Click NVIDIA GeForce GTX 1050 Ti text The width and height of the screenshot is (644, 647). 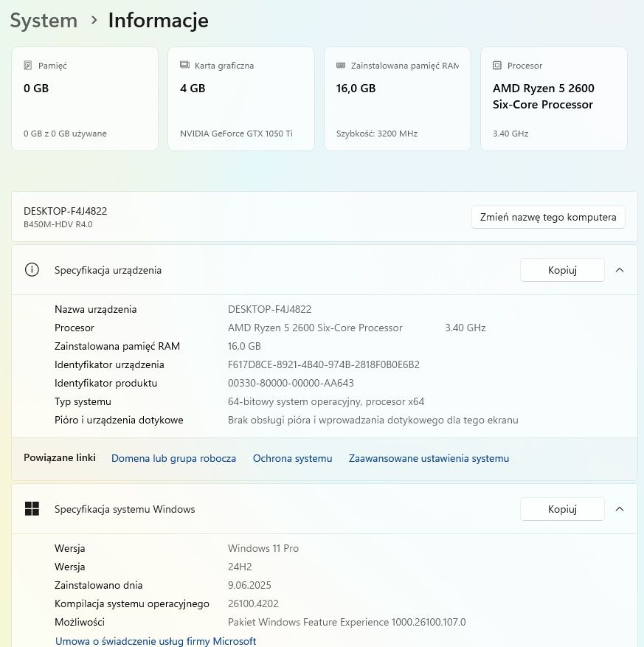(x=236, y=134)
